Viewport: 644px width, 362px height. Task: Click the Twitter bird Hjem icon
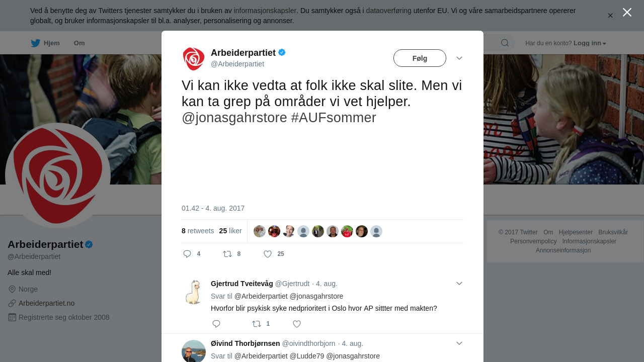coord(35,43)
